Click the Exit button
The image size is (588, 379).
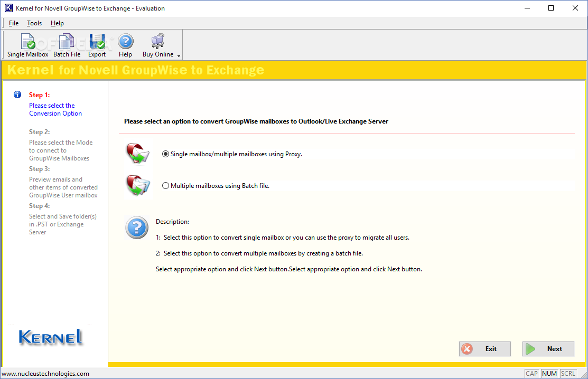(484, 349)
